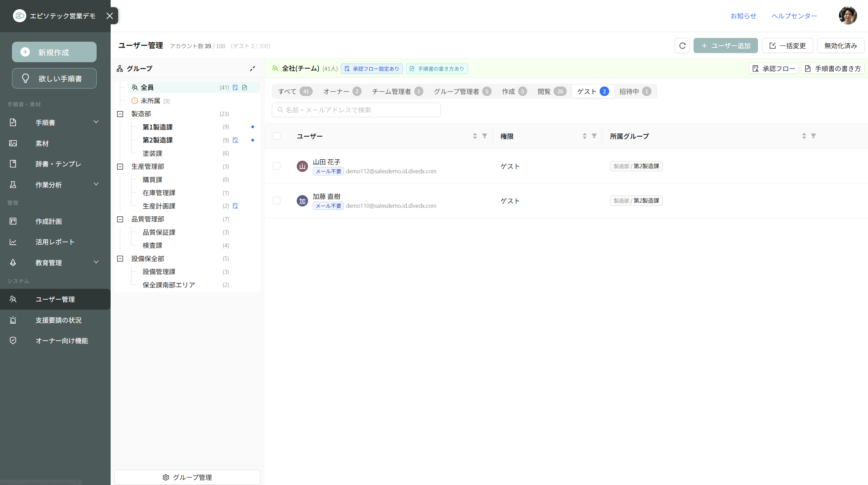Screen dimensions: 868x485
Task: Click the refresh icon beside ユーザー追加
Action: coord(682,46)
